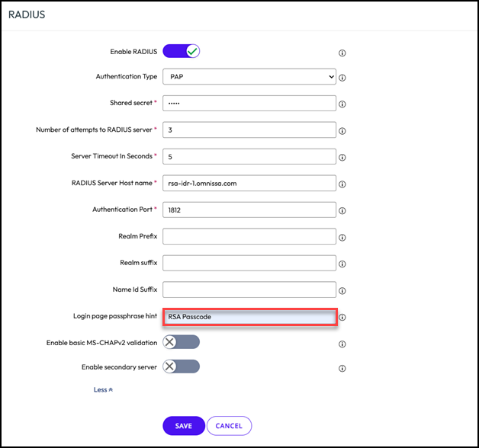Click info icon for Enable secondary server

click(x=342, y=368)
